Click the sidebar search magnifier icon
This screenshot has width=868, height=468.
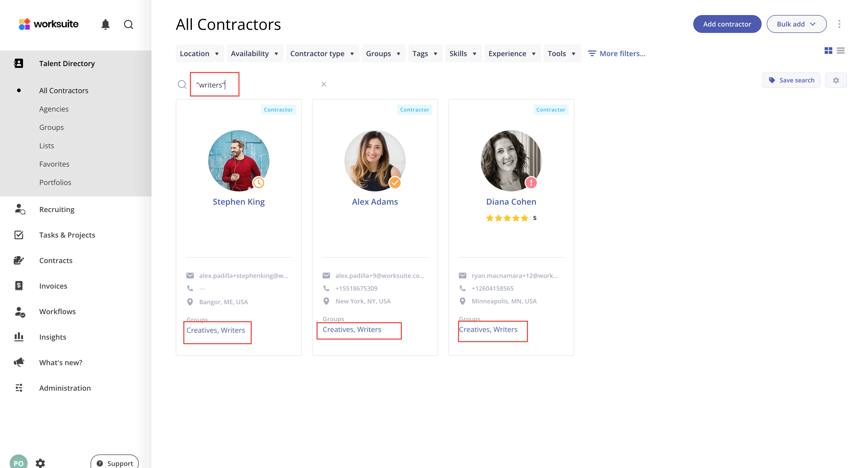coord(128,24)
